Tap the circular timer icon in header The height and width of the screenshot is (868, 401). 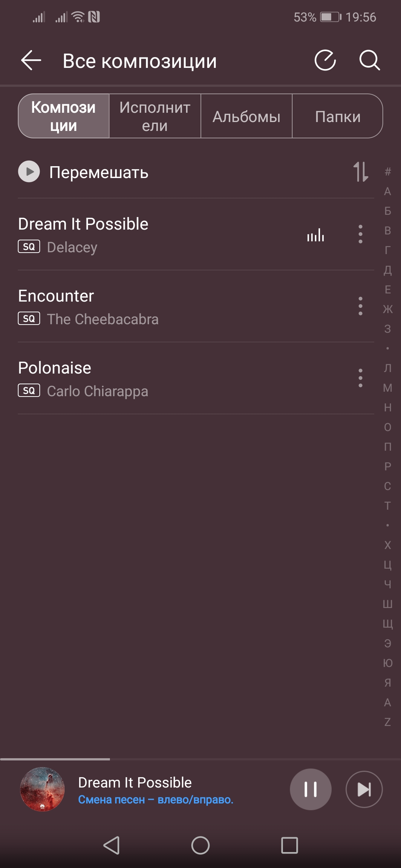[325, 60]
